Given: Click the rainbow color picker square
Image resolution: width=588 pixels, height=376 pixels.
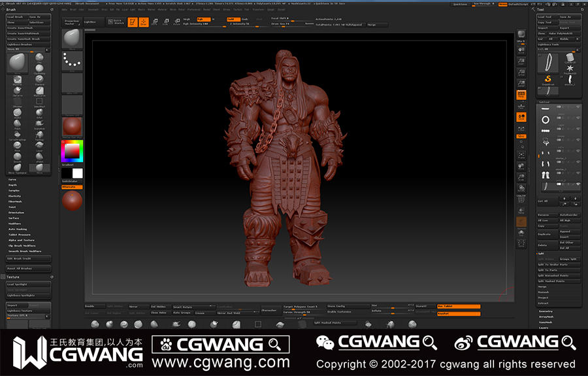Looking at the screenshot, I should [72, 152].
